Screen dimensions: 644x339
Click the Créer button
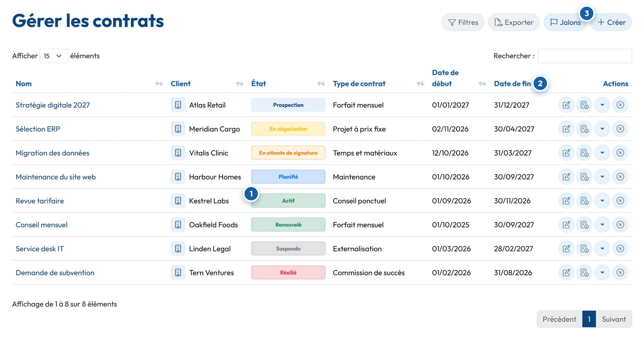pyautogui.click(x=611, y=22)
